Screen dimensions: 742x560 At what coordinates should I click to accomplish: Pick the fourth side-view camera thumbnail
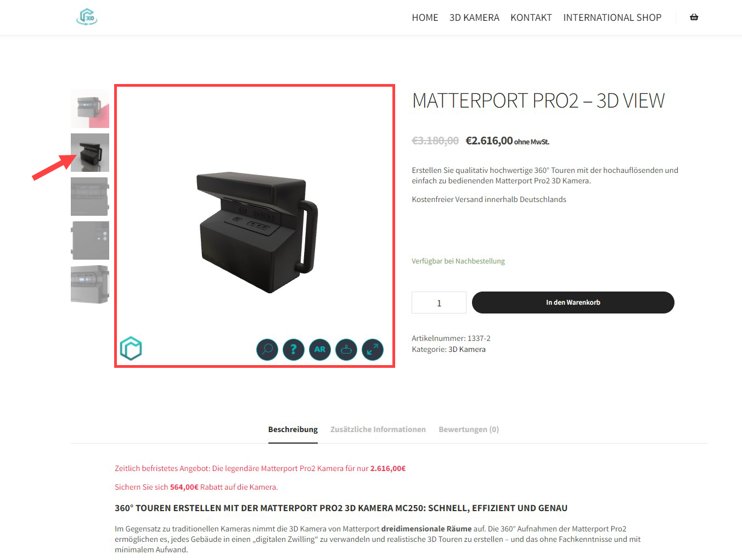(90, 240)
